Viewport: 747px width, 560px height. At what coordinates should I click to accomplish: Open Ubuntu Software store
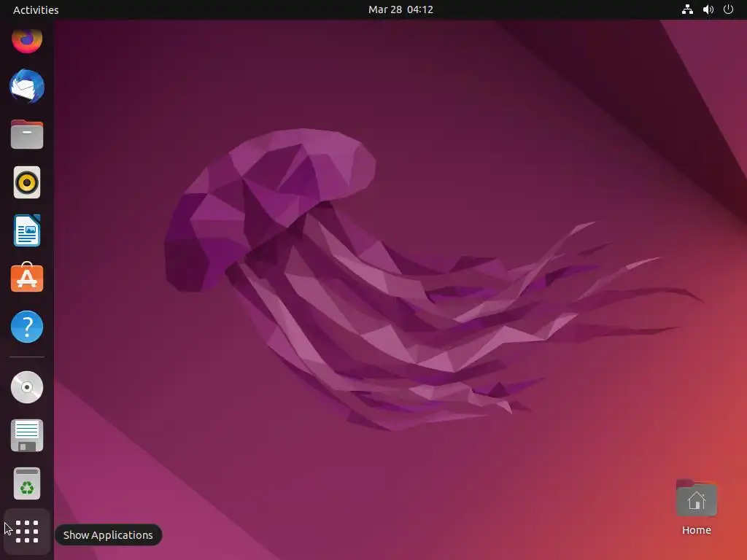tap(27, 277)
